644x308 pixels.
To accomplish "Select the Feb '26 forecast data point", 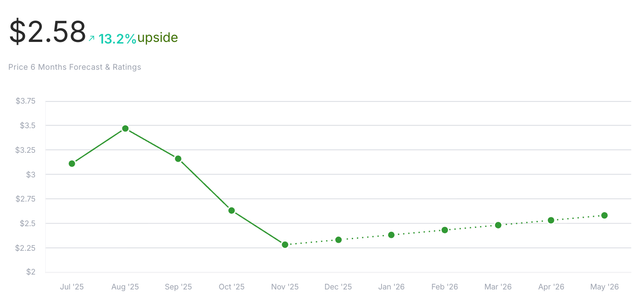I will click(445, 230).
